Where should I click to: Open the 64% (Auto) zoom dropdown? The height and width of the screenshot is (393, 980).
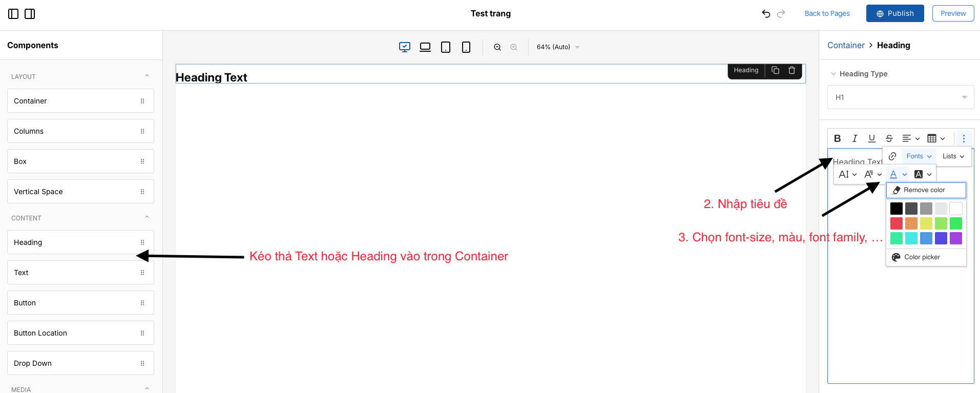pos(558,47)
